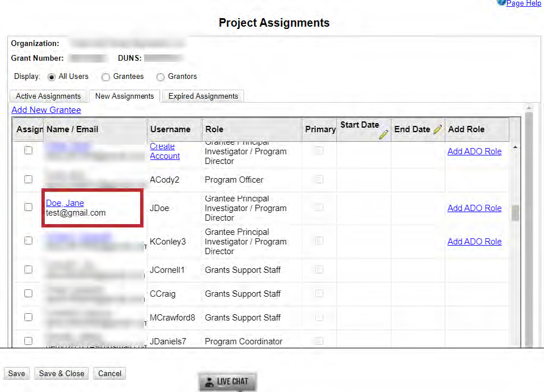Open the Page Help link

click(523, 3)
